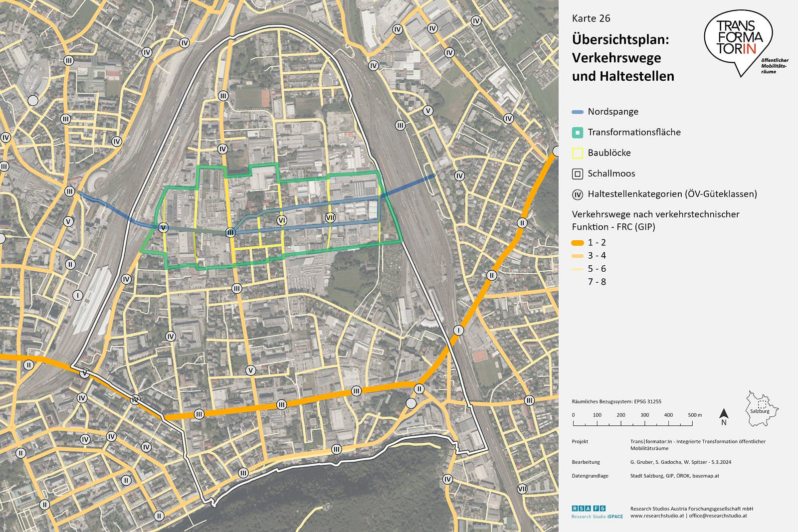Open the www.researchstudio.at link
Viewport: 798px width, 532px height.
coord(657,516)
